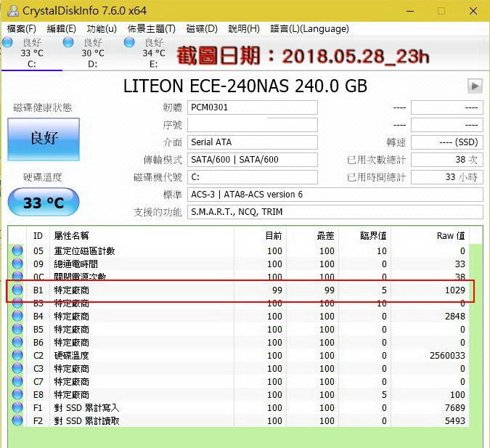Click the blue status orb for drive E:
Image resolution: width=490 pixels, height=448 pixels.
click(129, 42)
